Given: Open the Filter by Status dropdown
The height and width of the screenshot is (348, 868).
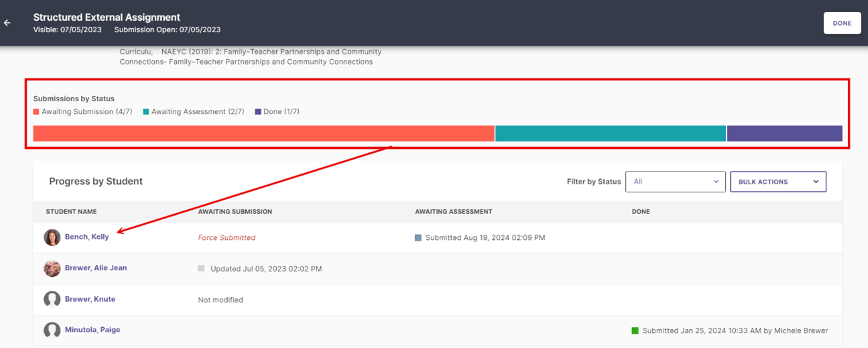Looking at the screenshot, I should coord(676,182).
